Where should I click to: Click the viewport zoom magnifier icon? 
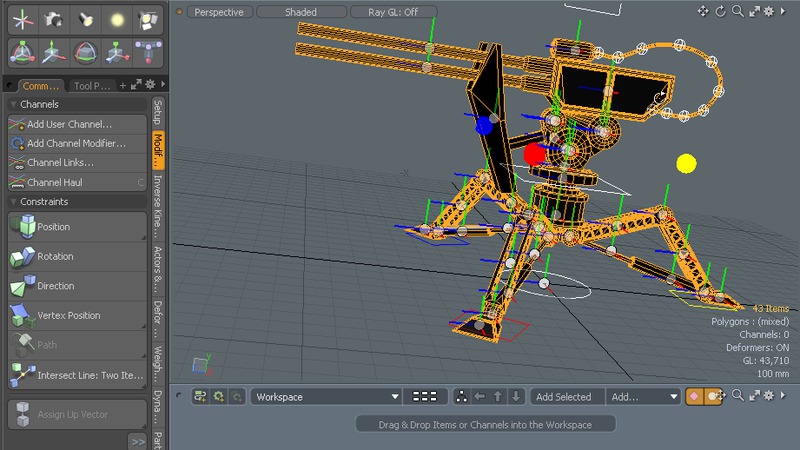(x=737, y=12)
